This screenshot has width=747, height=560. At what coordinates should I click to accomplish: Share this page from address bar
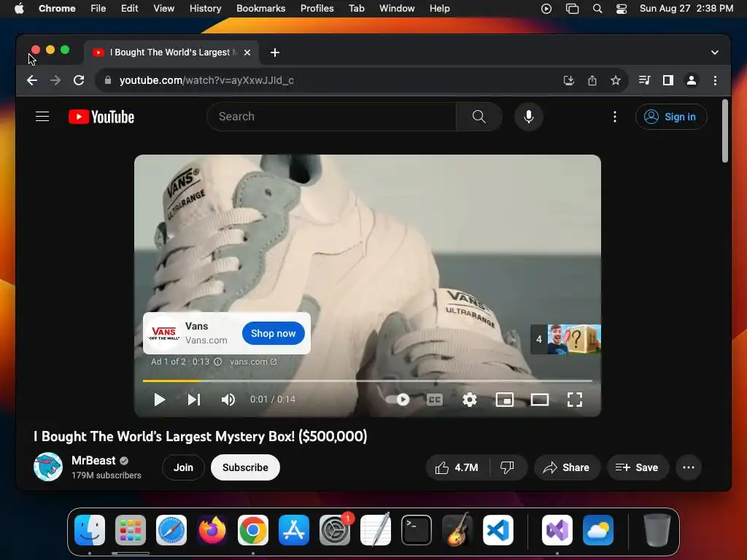[592, 80]
